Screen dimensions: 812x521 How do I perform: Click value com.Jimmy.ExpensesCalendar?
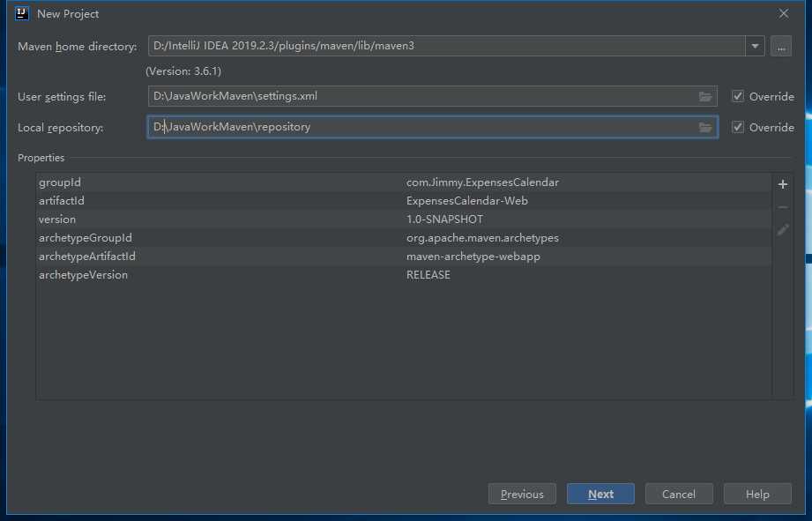tap(482, 182)
